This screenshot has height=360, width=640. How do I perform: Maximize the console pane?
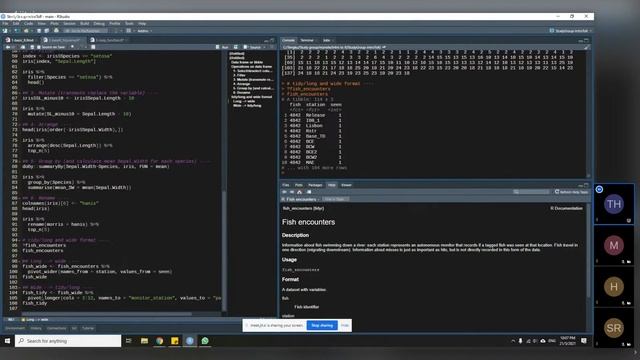587,40
